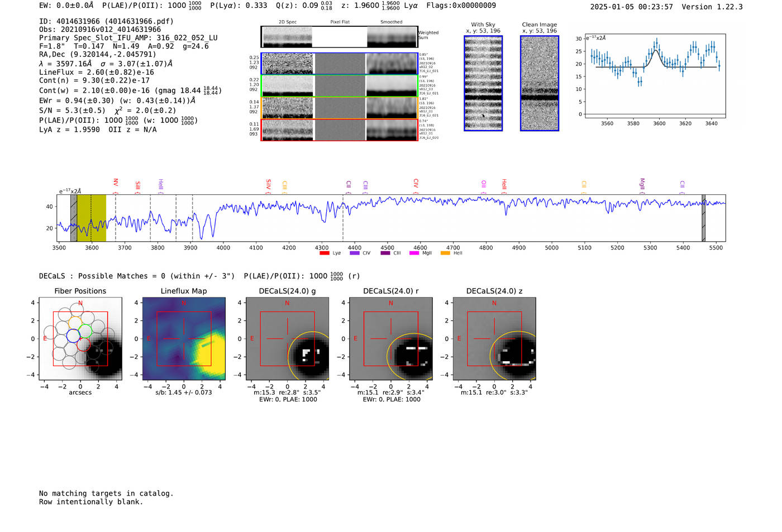
Task: Click the ID 4014631966 text line
Action: (x=106, y=21)
